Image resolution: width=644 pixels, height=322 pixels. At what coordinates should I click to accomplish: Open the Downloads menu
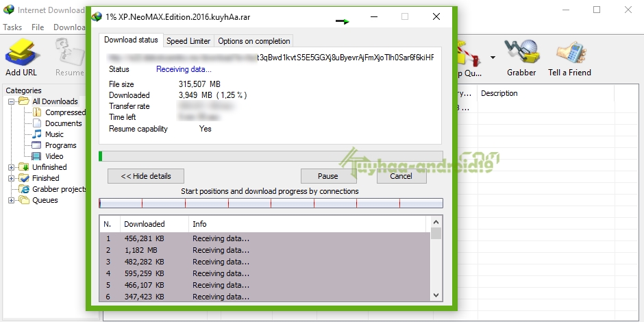point(69,27)
